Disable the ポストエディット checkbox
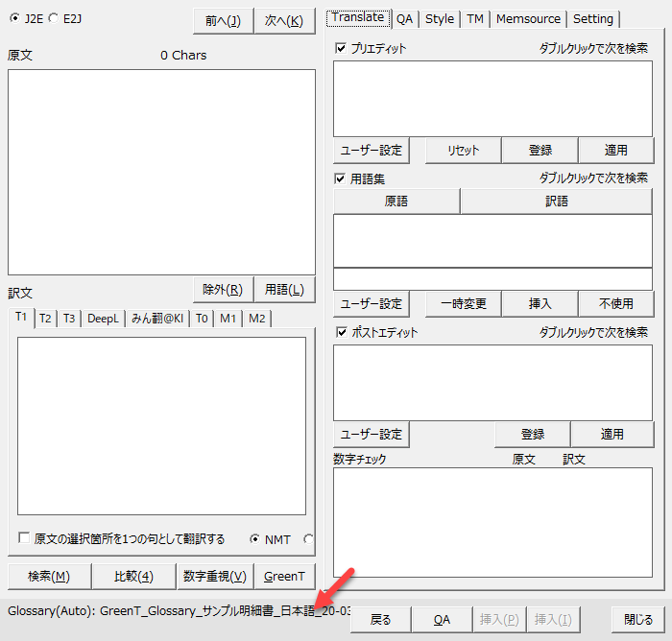This screenshot has height=641, width=672. (x=341, y=332)
